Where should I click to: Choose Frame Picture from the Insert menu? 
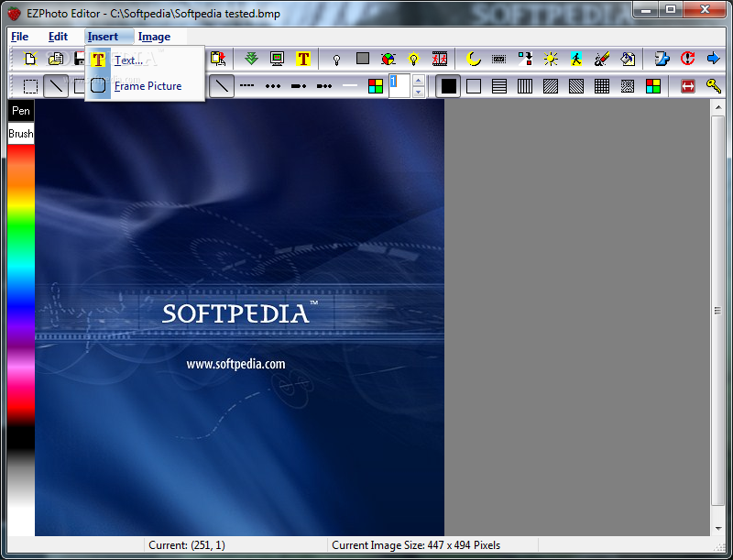(x=145, y=86)
